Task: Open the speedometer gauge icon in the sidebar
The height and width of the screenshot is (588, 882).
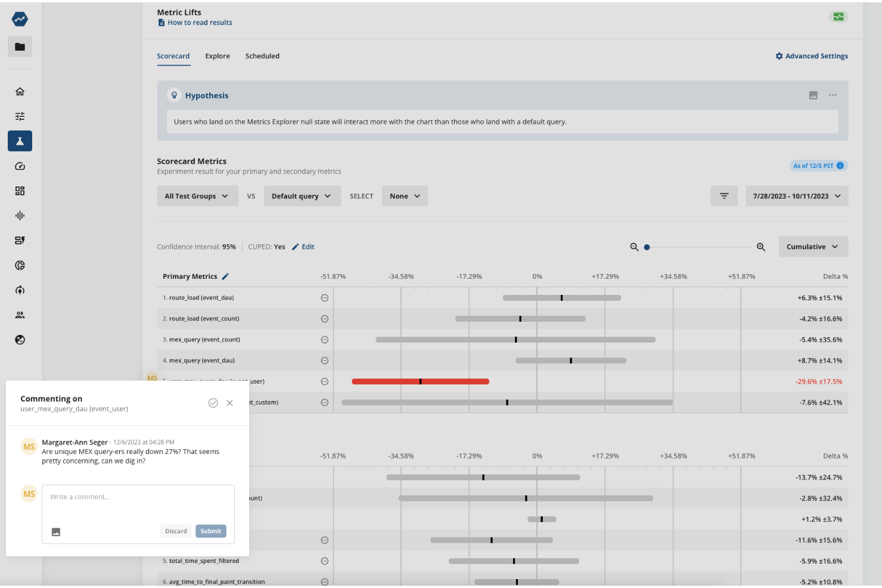Action: 20,166
